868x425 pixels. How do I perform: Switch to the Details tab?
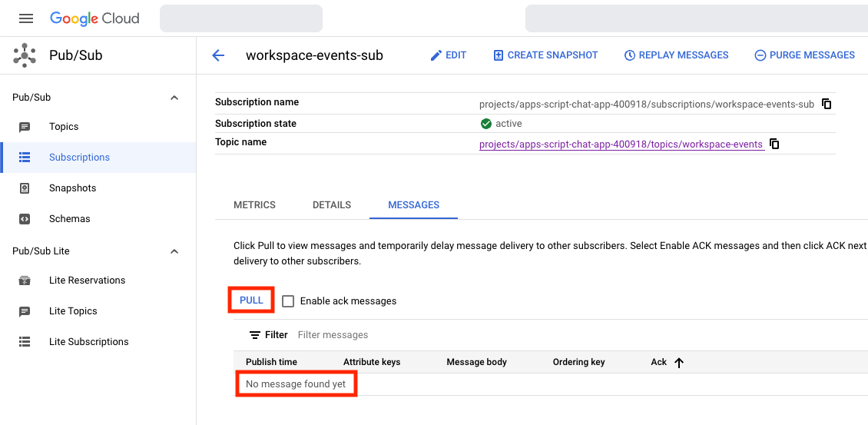pos(332,205)
